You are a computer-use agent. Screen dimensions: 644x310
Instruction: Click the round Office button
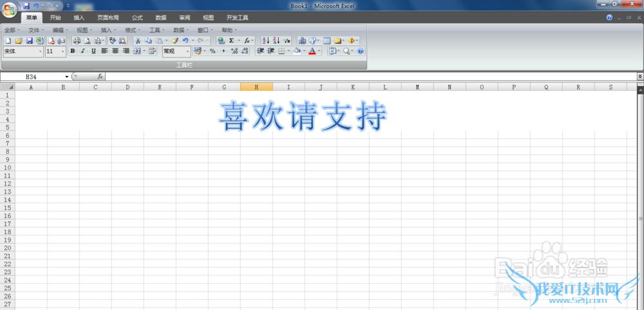10,8
